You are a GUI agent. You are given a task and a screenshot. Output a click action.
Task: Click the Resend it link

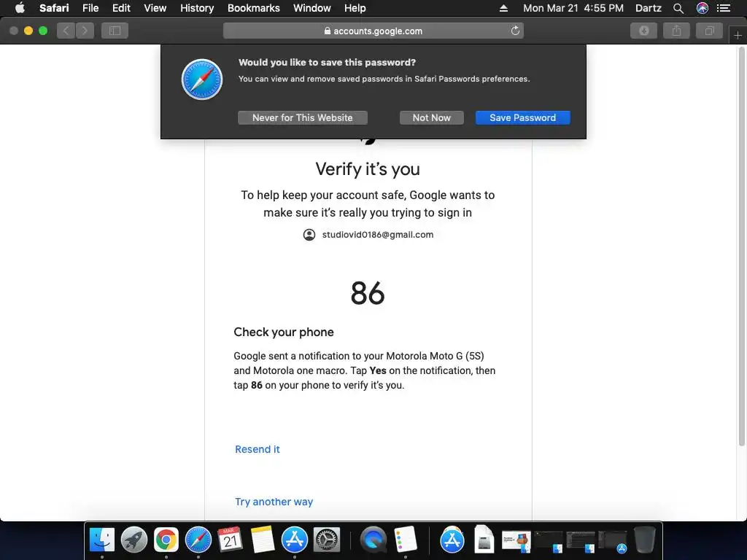258,449
